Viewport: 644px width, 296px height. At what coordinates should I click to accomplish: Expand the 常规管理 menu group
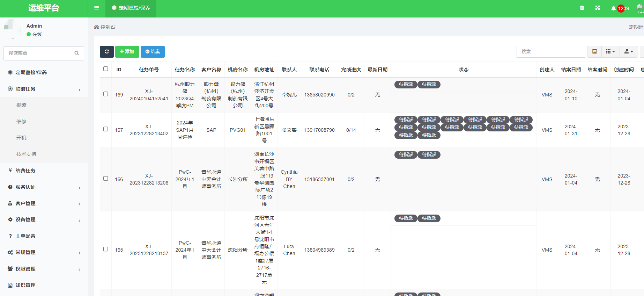click(44, 252)
